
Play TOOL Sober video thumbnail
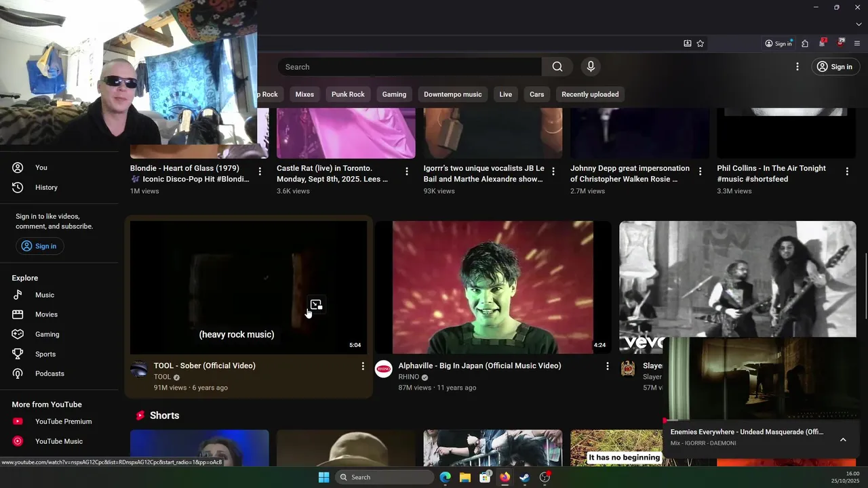[248, 287]
